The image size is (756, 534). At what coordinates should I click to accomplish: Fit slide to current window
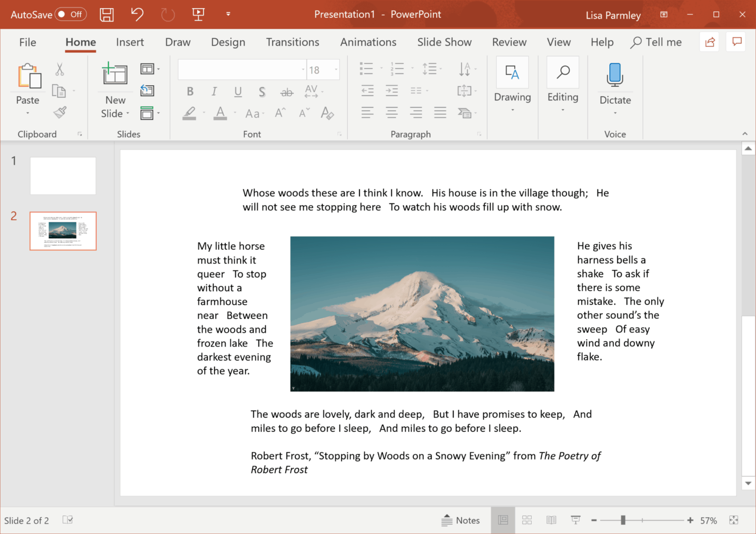coord(734,520)
